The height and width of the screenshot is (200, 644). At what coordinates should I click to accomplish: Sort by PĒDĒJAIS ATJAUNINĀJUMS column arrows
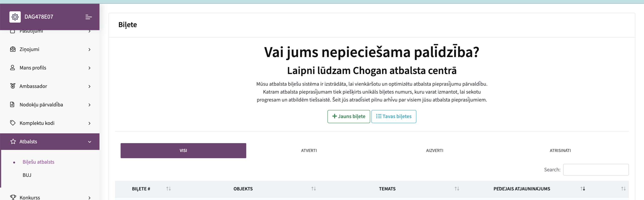(x=583, y=189)
